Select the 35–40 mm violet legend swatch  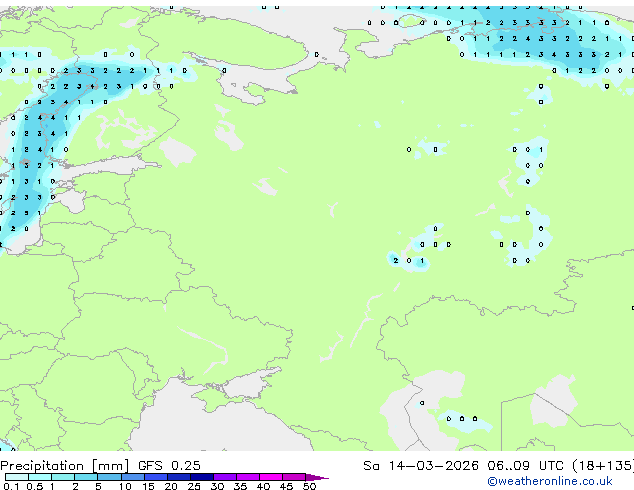click(x=248, y=477)
